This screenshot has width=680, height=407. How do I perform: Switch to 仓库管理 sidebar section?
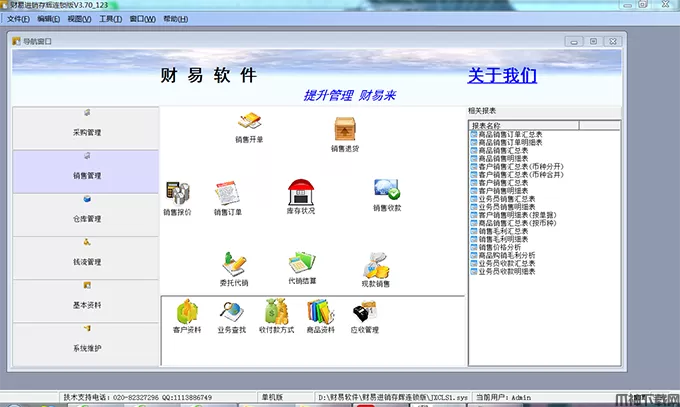point(86,215)
